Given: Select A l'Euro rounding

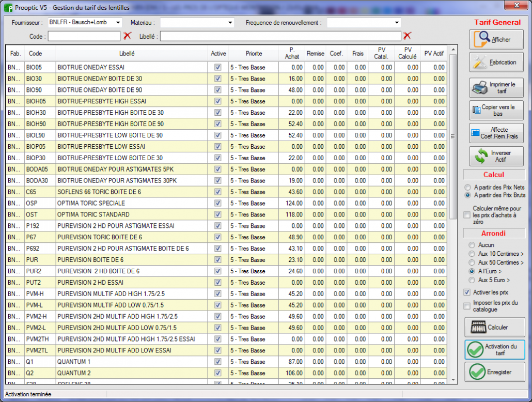Looking at the screenshot, I should coord(472,271).
